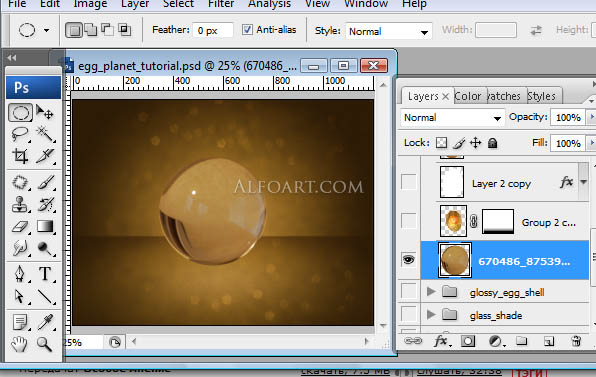The image size is (596, 377).
Task: Choose Add to selection mode
Action: click(90, 30)
